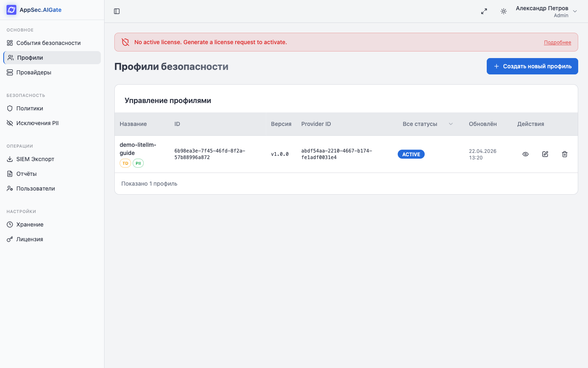Open the Политики section
This screenshot has width=588, height=368.
[52, 108]
